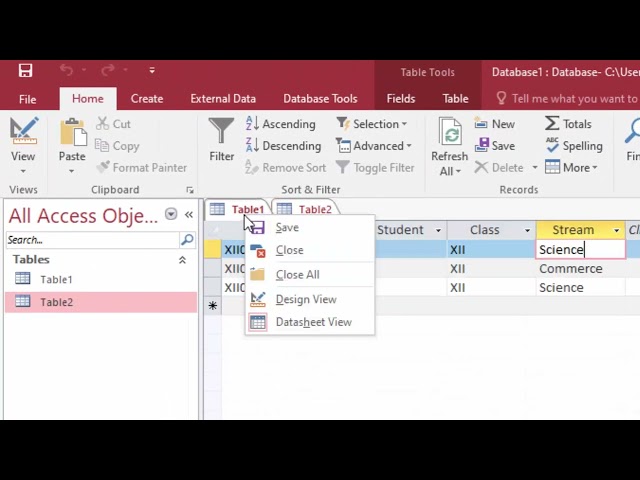Expand the View dropdown arrow

tap(23, 171)
